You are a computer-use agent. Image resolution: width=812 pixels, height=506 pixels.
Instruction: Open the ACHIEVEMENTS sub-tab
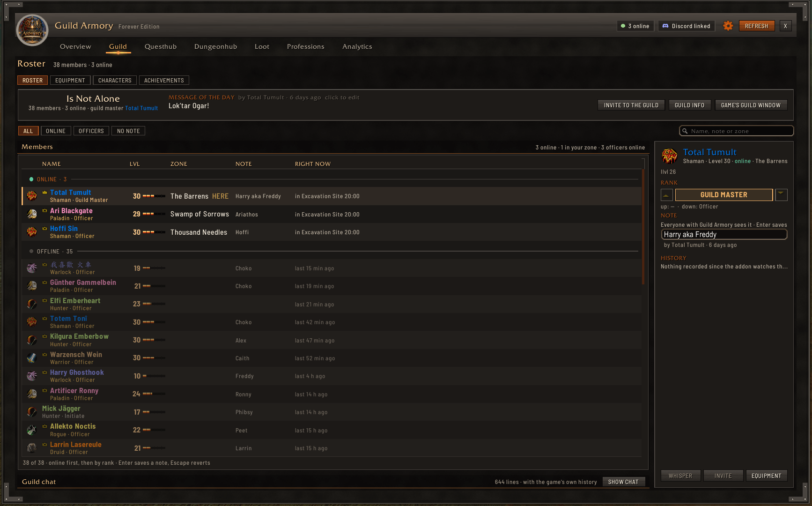point(164,81)
